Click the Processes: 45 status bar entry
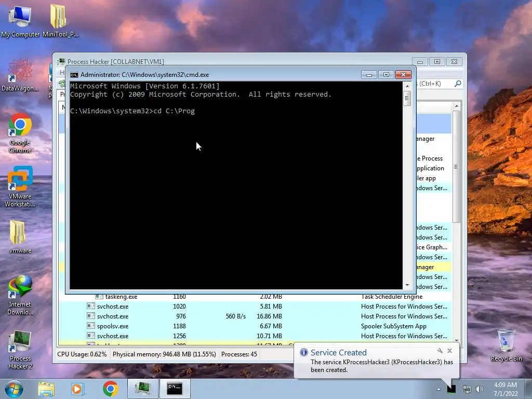 (x=239, y=354)
